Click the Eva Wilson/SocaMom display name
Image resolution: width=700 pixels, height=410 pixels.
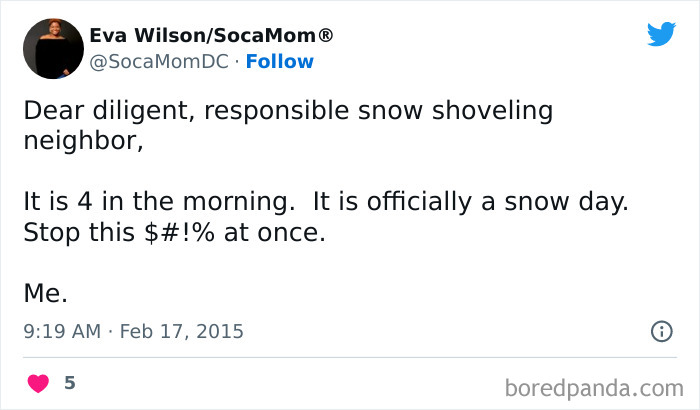tap(211, 36)
